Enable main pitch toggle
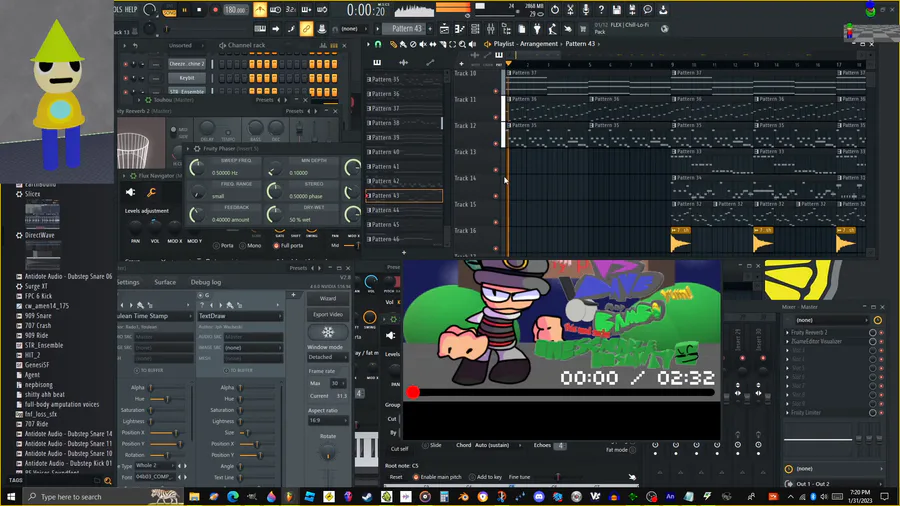The height and width of the screenshot is (506, 900). point(437,477)
